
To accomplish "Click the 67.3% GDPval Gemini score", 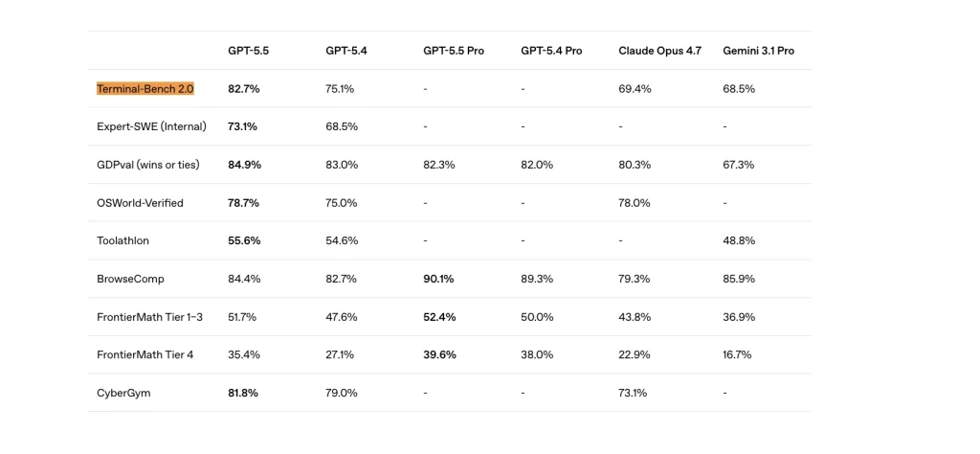I will [x=739, y=165].
